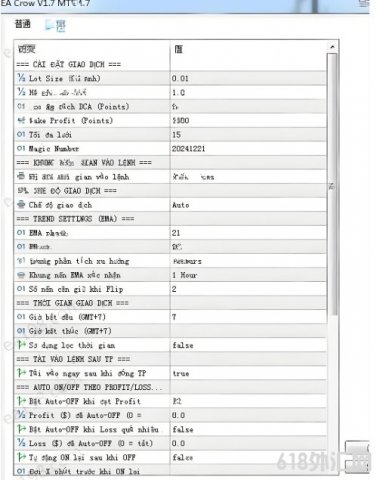Screen dimensions: 377x480
Task: Select false value for Bật Auto-OFF khi Loss
Action: tap(183, 429)
